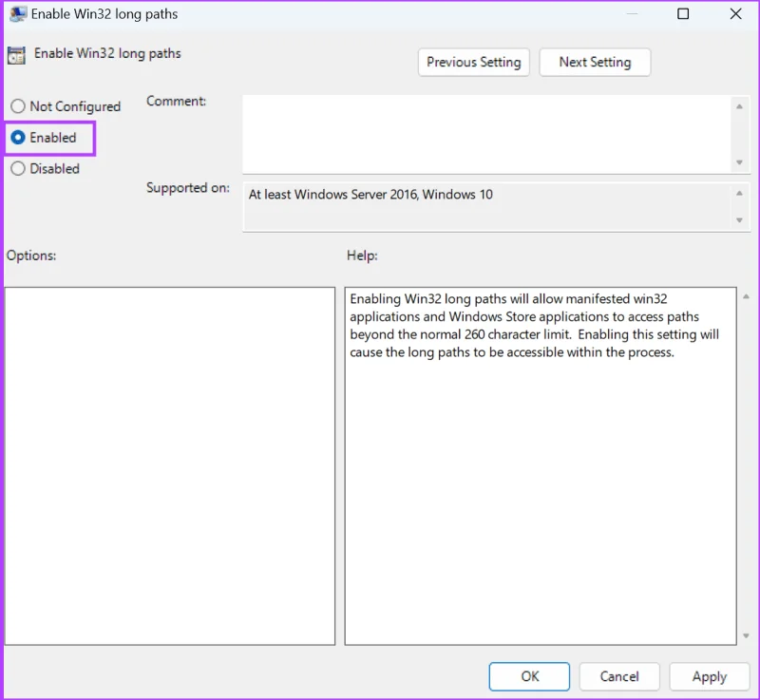This screenshot has height=700, width=760.
Task: Click the 'Enable Win32 long paths' heading text
Action: point(107,53)
